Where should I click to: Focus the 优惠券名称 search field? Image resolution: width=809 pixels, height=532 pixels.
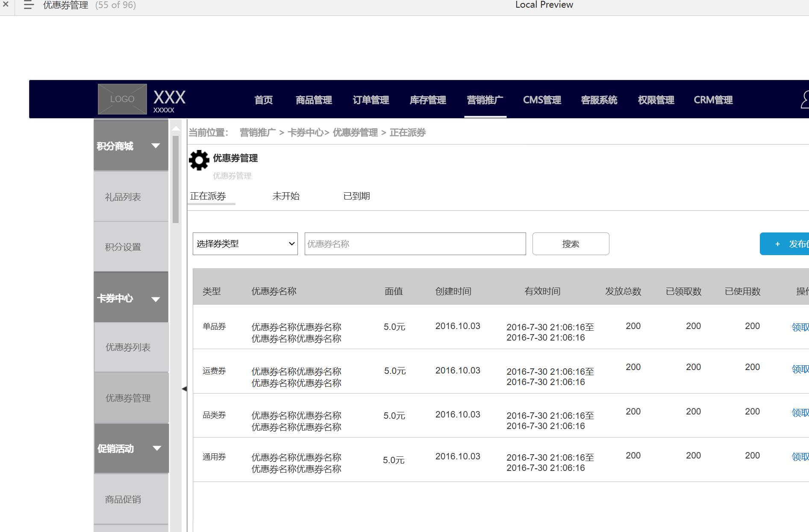pyautogui.click(x=415, y=244)
